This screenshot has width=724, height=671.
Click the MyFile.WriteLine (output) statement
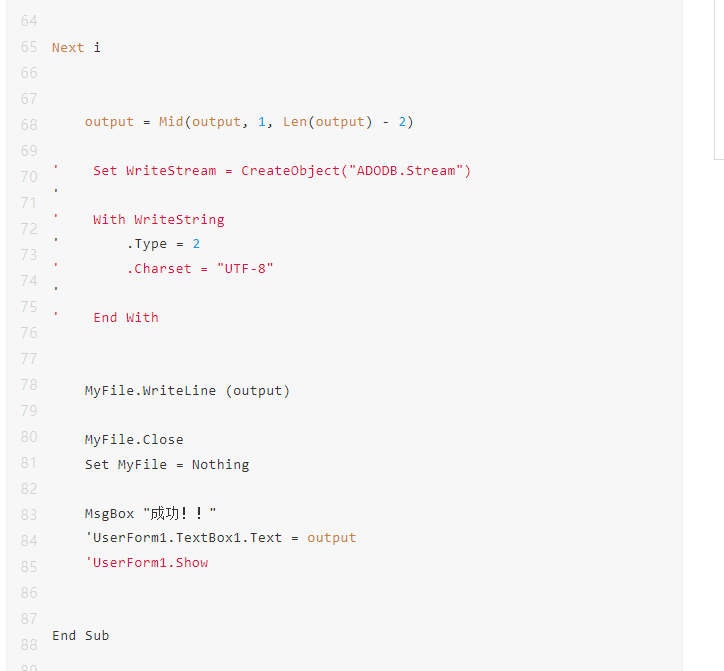pyautogui.click(x=187, y=391)
